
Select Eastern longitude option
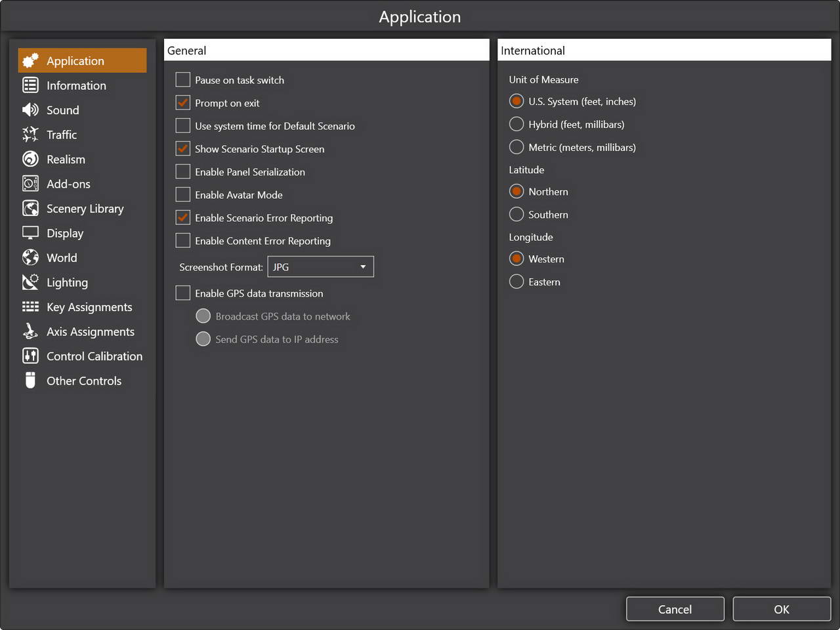tap(516, 282)
